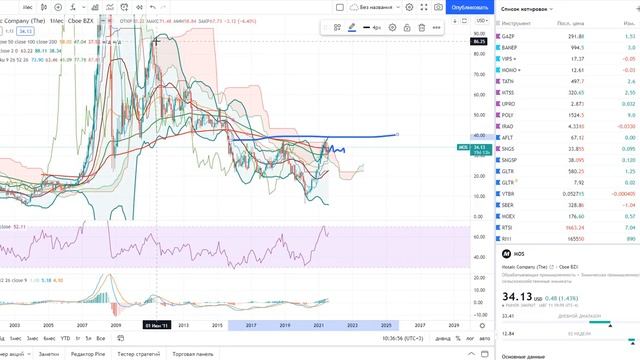640x360 pixels.
Task: Expand the indicators favorites dropdown arrow
Action: [x=84, y=7]
